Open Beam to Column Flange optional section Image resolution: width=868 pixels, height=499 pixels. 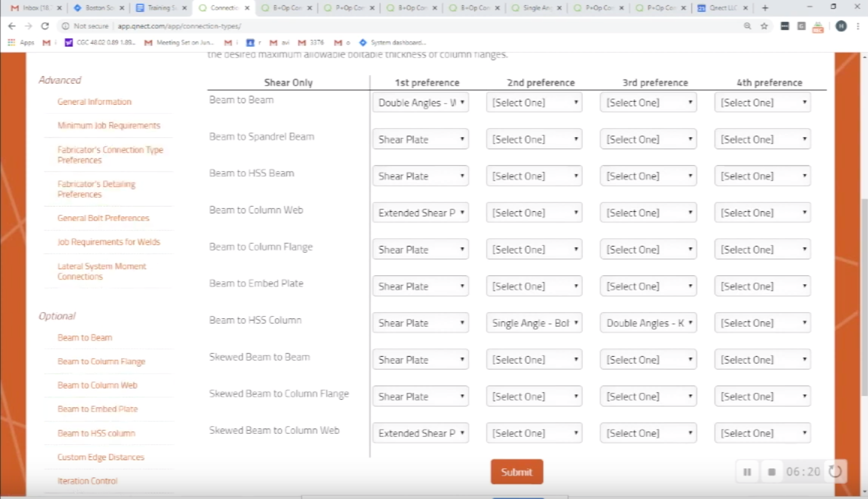[x=102, y=361]
